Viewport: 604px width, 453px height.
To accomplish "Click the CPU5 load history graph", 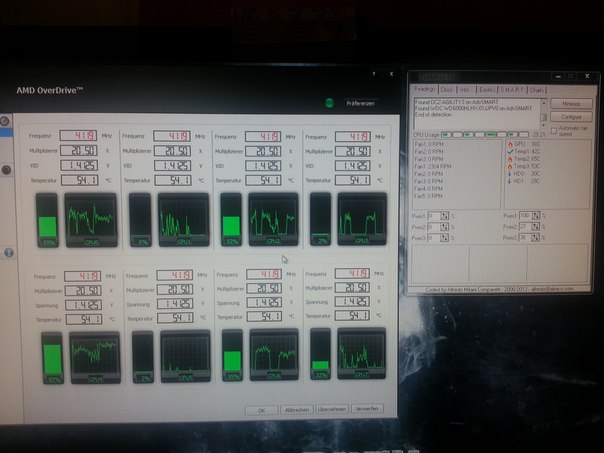I will 186,356.
